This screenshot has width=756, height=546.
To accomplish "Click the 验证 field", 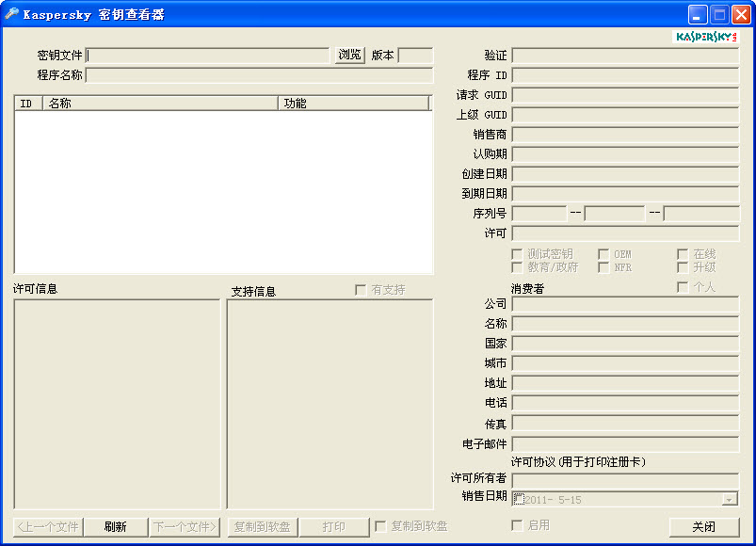I will point(625,56).
